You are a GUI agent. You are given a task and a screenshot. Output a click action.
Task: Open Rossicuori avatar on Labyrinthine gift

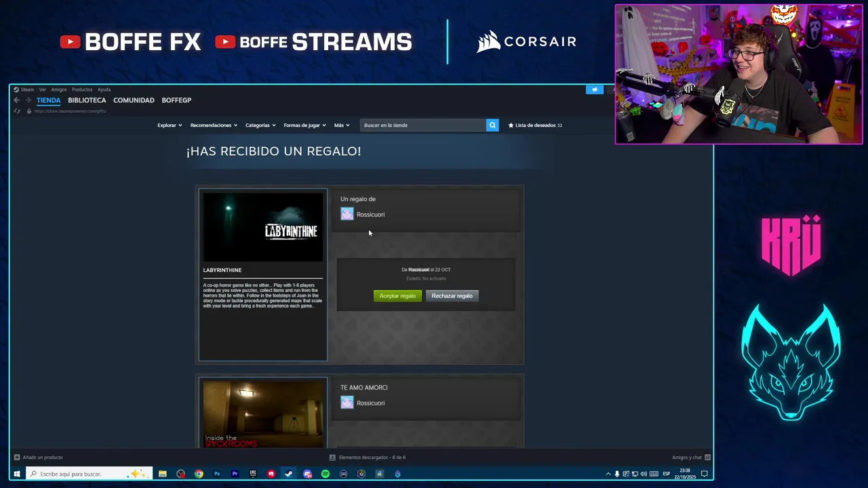click(x=347, y=214)
